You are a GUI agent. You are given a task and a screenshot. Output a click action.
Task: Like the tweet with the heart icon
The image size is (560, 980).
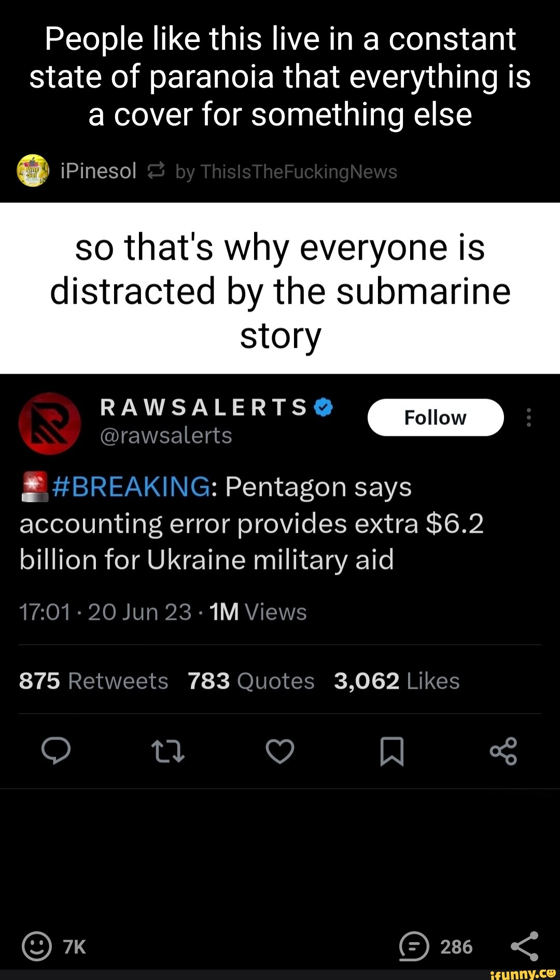[x=280, y=751]
